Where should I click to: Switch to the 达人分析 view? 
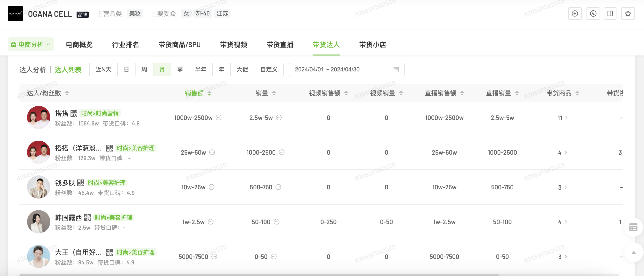point(33,70)
